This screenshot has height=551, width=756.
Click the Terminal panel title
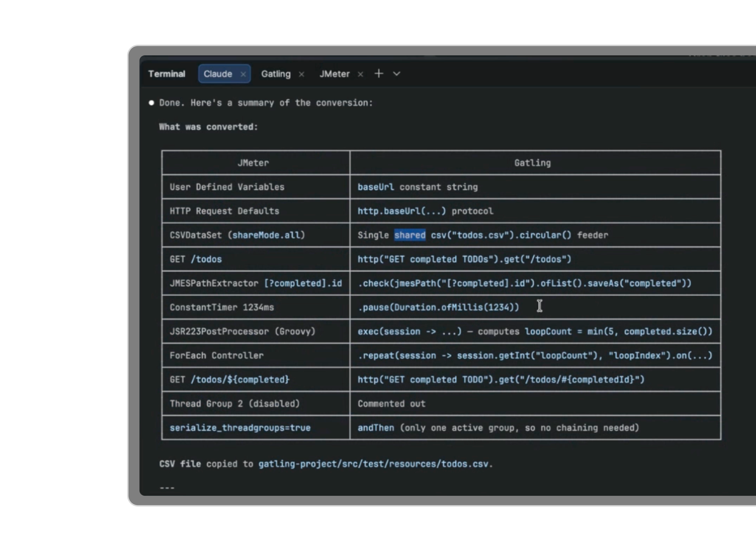166,74
